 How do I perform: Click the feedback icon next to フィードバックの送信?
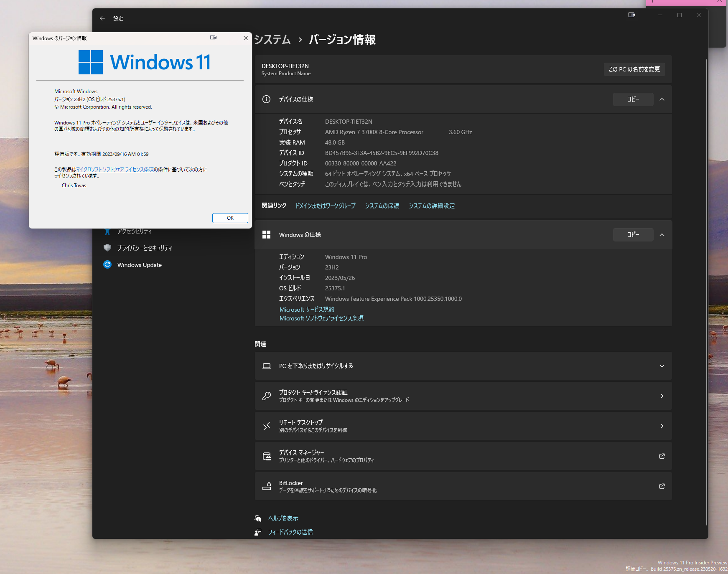click(258, 532)
